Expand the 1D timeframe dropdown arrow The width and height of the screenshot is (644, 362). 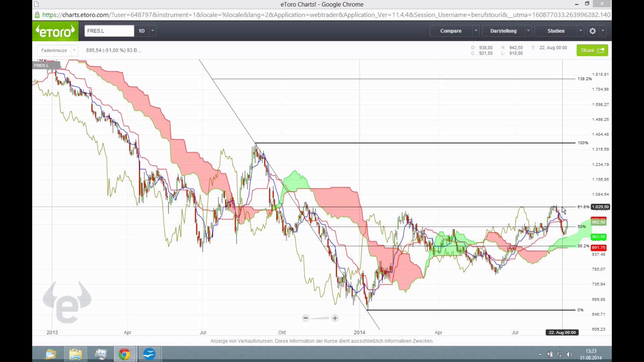153,31
